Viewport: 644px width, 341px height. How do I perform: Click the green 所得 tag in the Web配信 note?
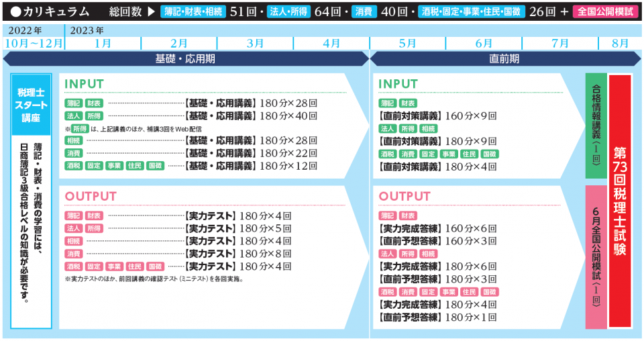click(80, 128)
